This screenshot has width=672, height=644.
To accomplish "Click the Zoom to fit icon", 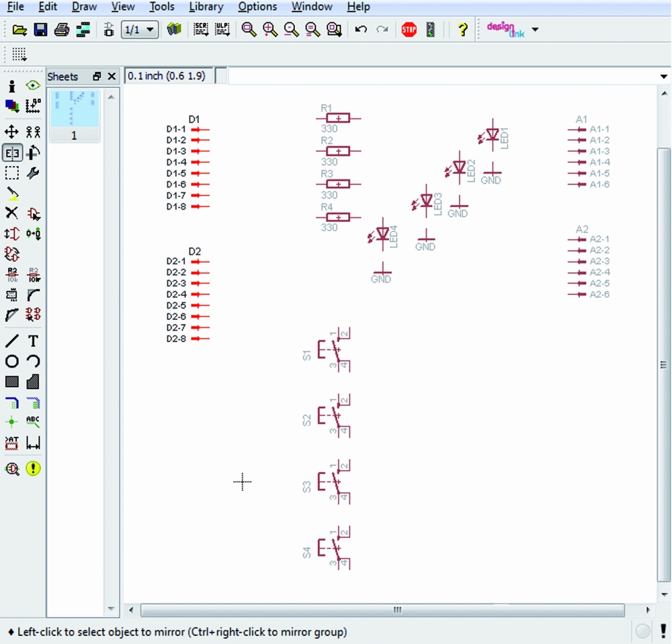I will (x=249, y=30).
